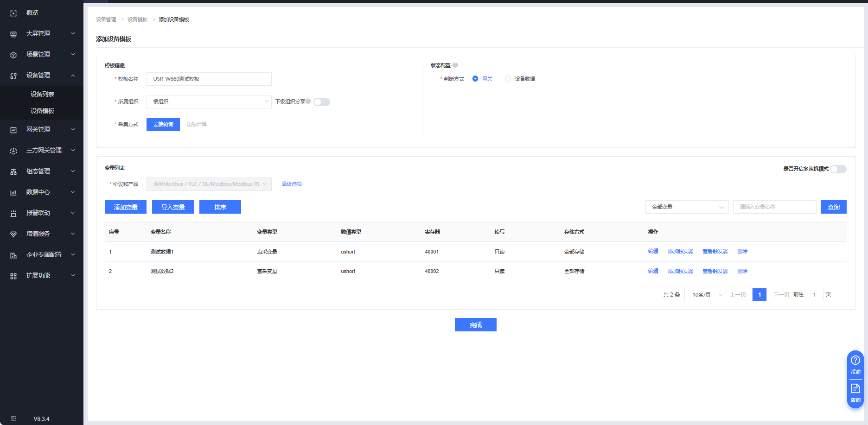Image resolution: width=868 pixels, height=425 pixels.
Task: Open the 帮助 help icon
Action: [x=855, y=361]
